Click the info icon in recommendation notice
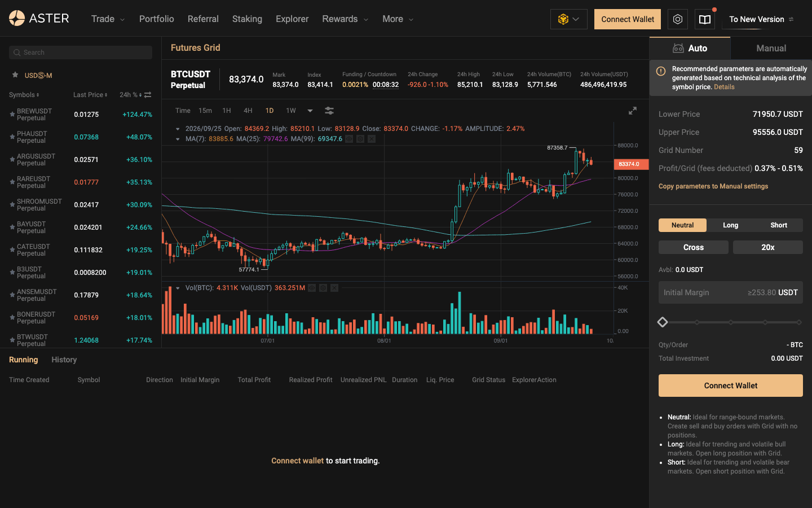This screenshot has height=508, width=812. click(661, 71)
